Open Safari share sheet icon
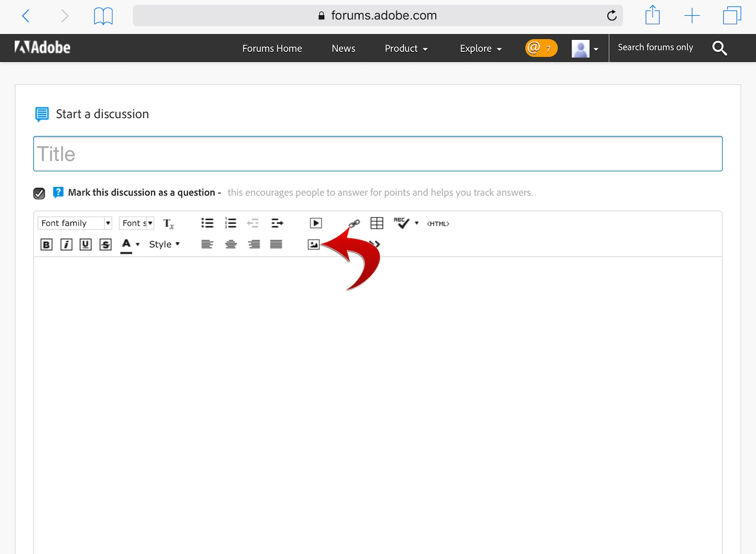Viewport: 756px width, 554px height. 652,15
